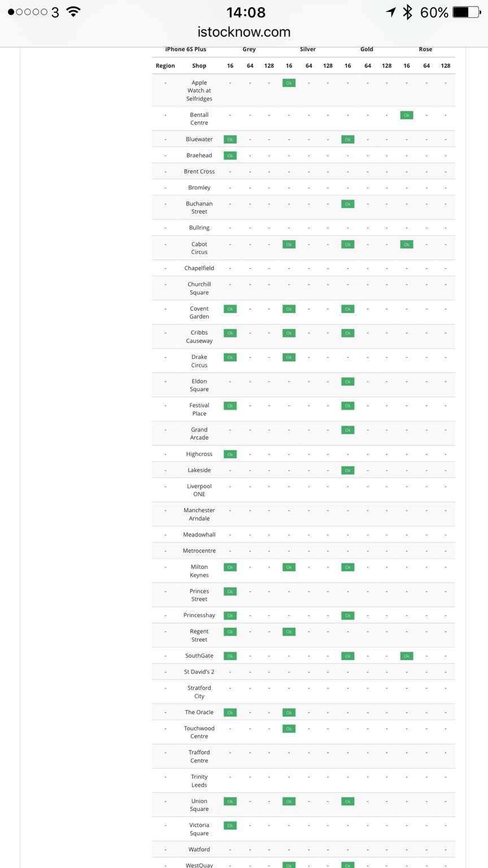The image size is (488, 868).
Task: Select the Region column header
Action: pos(165,66)
